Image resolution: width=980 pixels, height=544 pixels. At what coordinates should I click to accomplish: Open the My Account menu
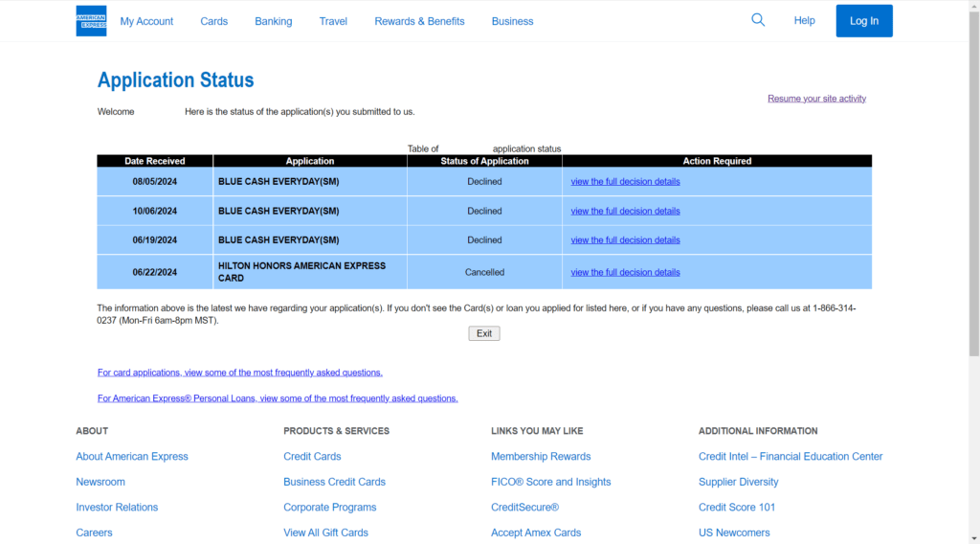point(146,21)
